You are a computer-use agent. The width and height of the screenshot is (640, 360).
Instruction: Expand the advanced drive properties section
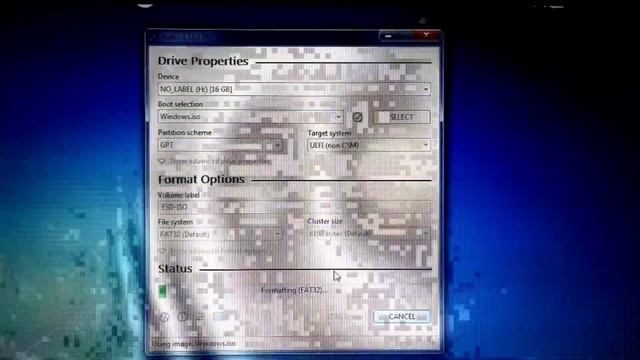coord(215,161)
